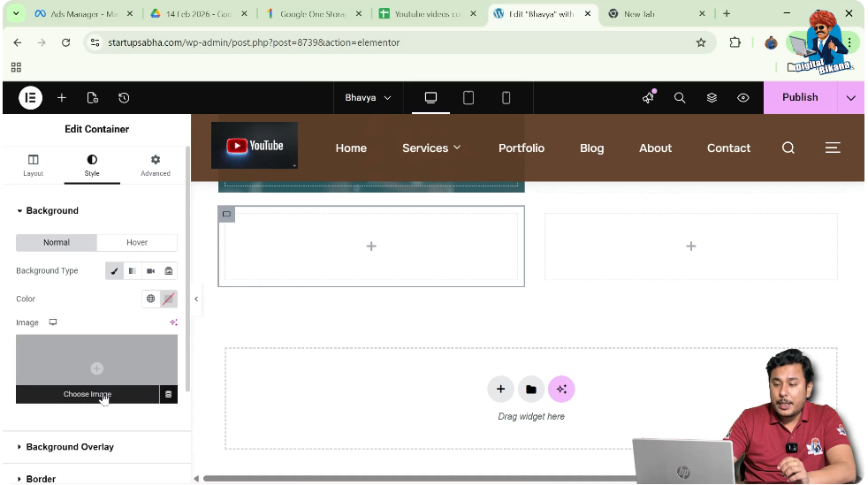The image size is (868, 485).
Task: Switch to Hover background state
Action: (137, 242)
